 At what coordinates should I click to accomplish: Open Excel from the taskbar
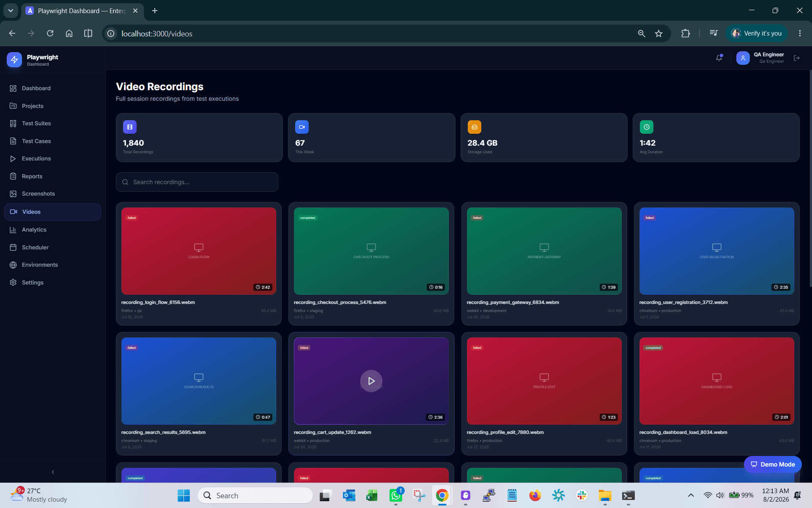[372, 495]
